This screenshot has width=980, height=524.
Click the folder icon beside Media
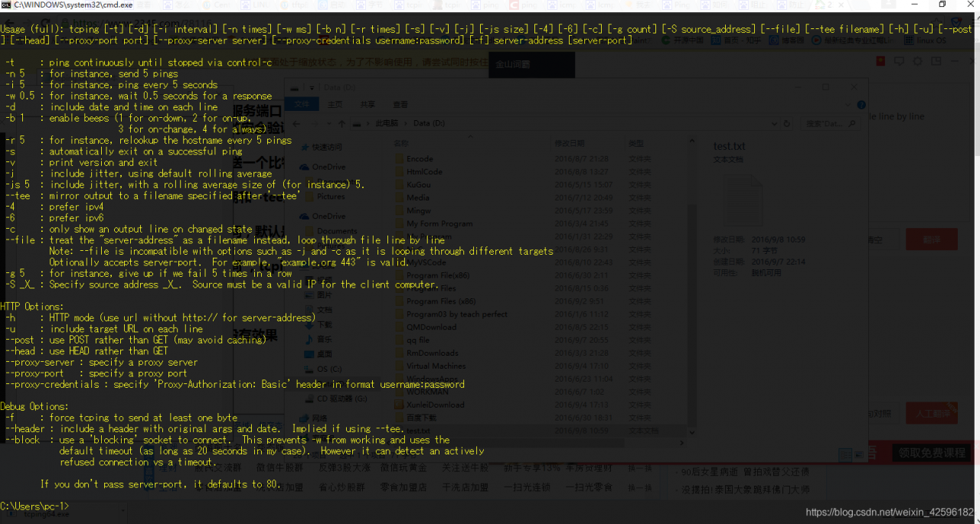pyautogui.click(x=399, y=197)
